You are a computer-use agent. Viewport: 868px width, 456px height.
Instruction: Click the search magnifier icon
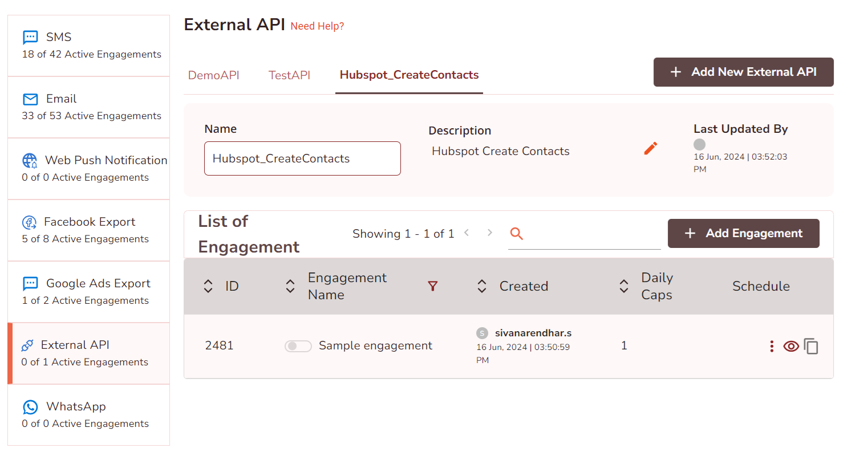pyautogui.click(x=517, y=234)
